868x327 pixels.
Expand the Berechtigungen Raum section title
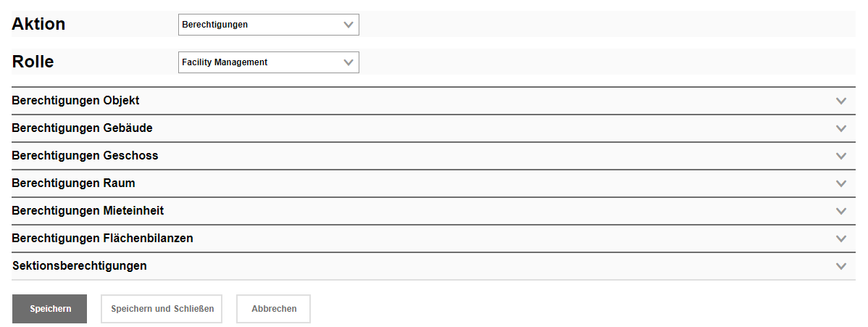(x=73, y=183)
